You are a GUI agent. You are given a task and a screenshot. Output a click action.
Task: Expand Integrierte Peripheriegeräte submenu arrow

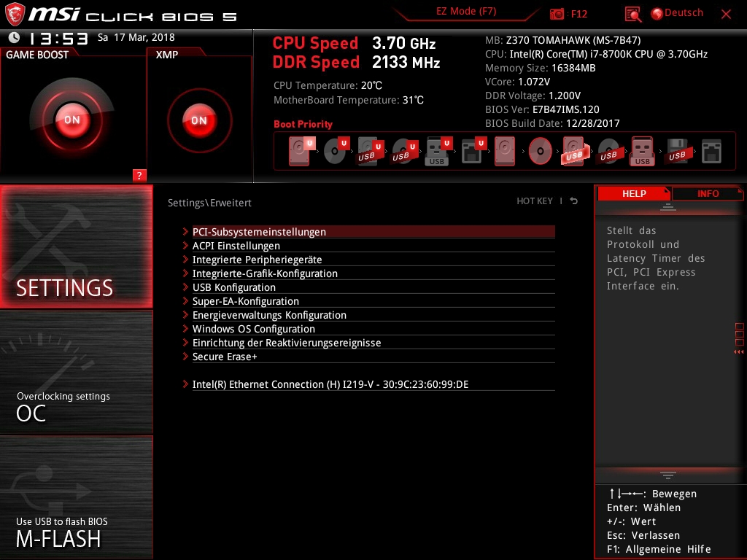[x=185, y=259]
